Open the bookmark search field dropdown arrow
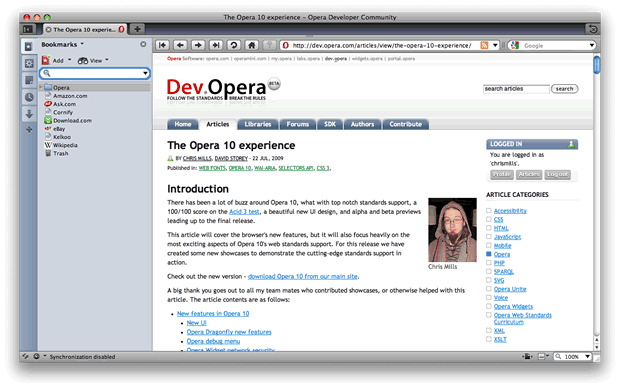Screen dimensions: 620x389 [145, 73]
